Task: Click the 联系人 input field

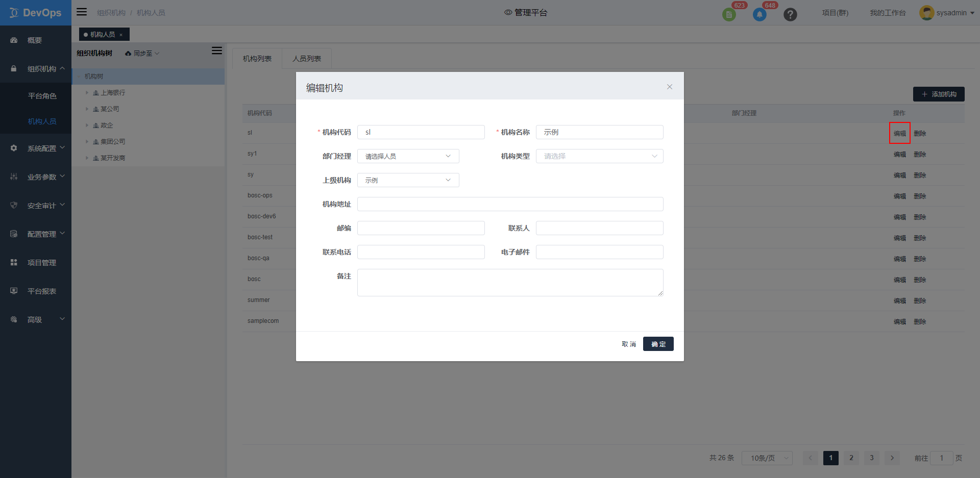Action: coord(600,228)
